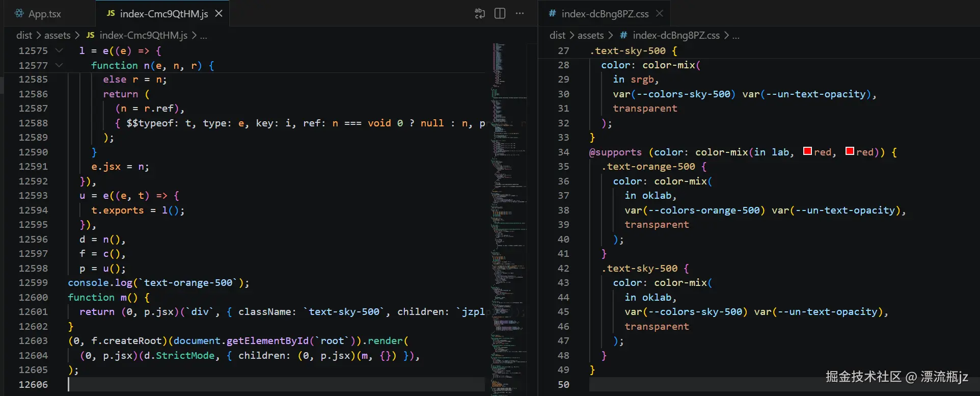Click console.log on line 12599
The image size is (980, 396).
tap(100, 283)
